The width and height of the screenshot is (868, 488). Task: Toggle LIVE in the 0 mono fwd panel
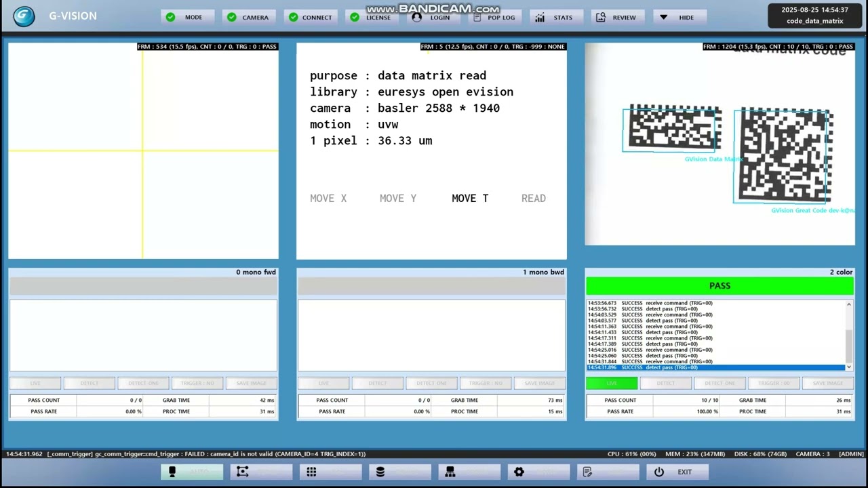(35, 383)
